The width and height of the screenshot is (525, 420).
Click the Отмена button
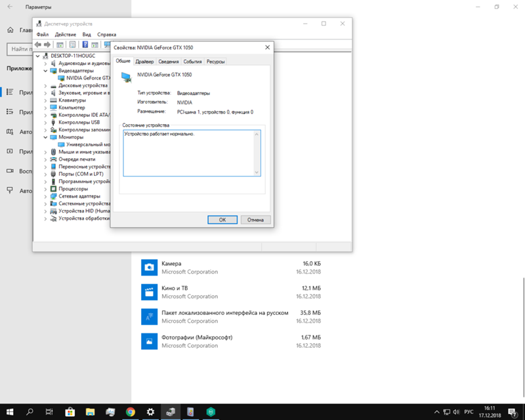[x=255, y=219]
